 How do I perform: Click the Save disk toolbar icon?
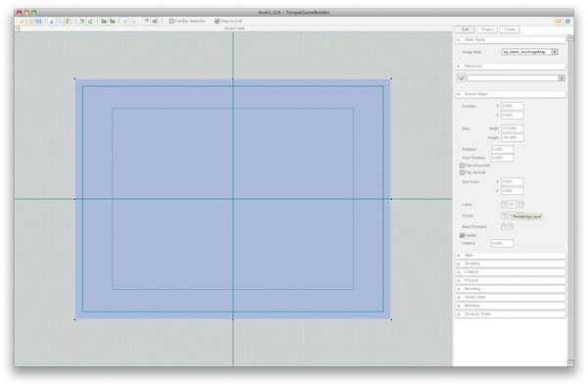[x=38, y=22]
